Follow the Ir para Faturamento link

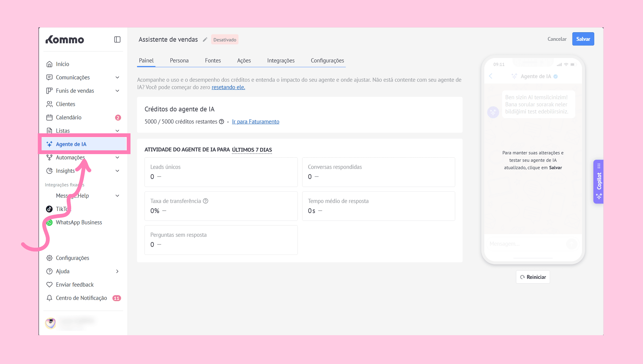click(x=255, y=122)
